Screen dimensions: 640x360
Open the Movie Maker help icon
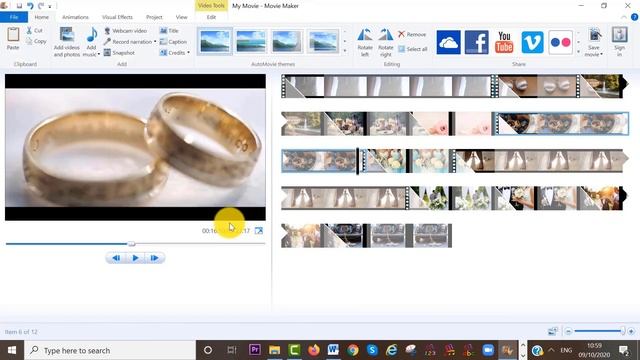(634, 17)
